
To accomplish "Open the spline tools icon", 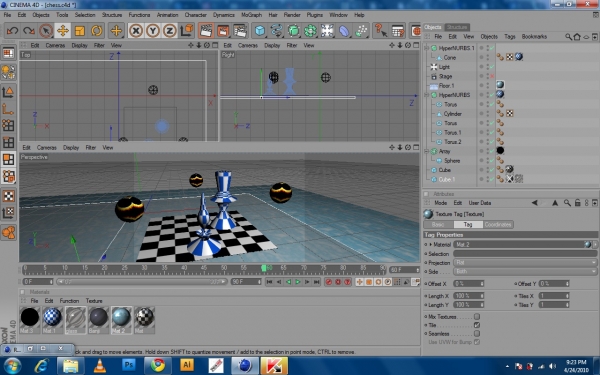I will 277,31.
